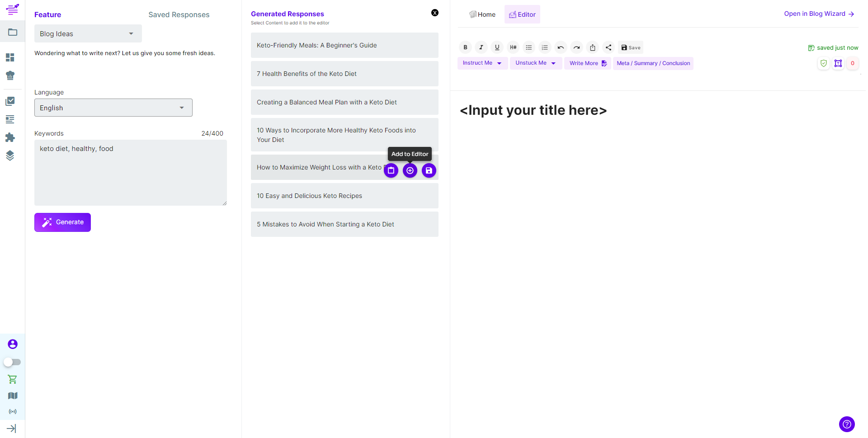Open the green shopping cart icon
The width and height of the screenshot is (868, 438).
coord(13,379)
